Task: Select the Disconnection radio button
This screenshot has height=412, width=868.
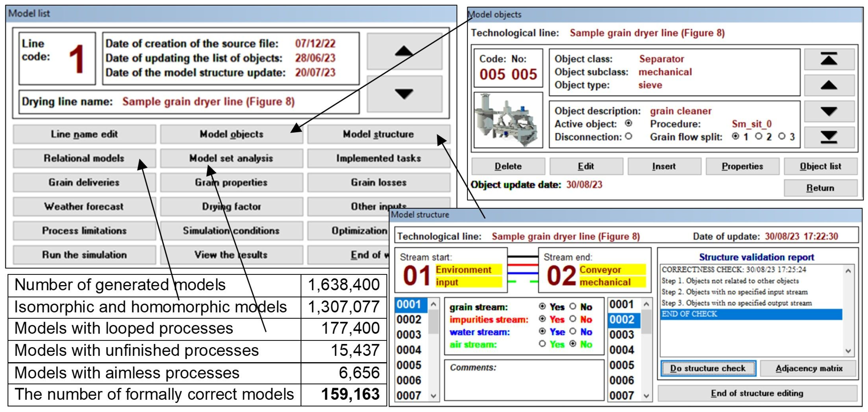Action: point(628,137)
